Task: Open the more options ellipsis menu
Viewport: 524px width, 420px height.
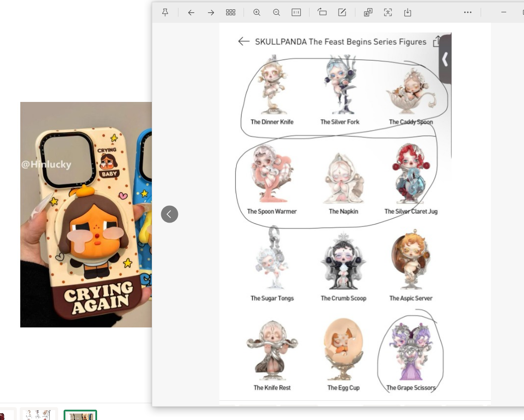Action: [x=467, y=12]
